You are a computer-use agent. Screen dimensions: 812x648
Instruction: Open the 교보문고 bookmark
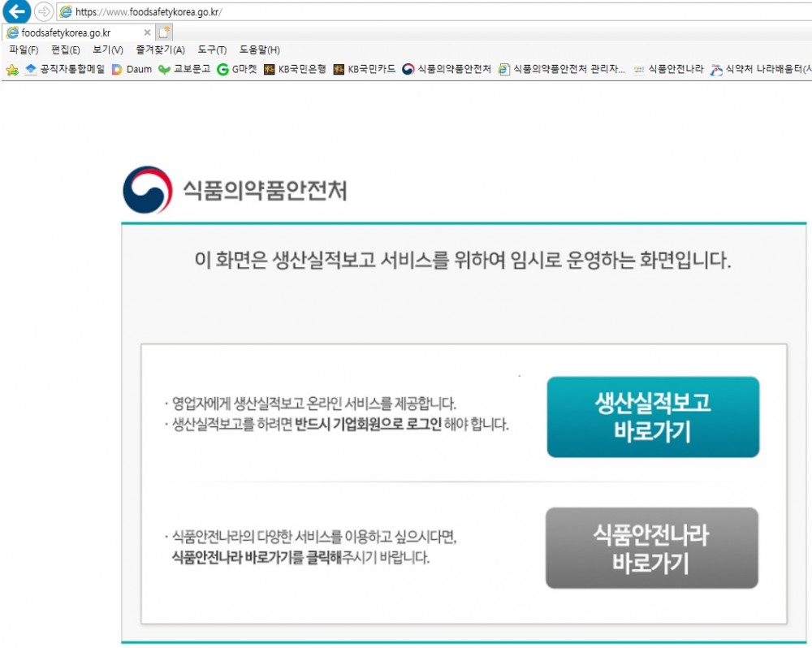coord(184,69)
